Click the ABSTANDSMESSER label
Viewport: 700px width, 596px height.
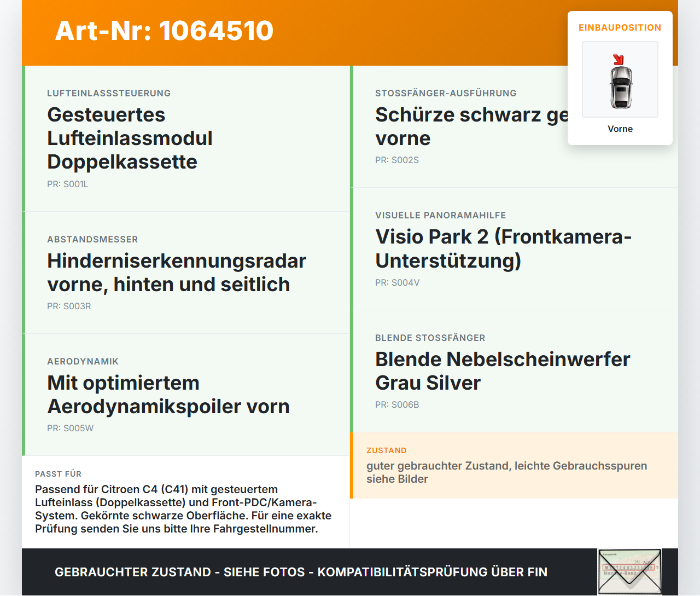[x=92, y=239]
